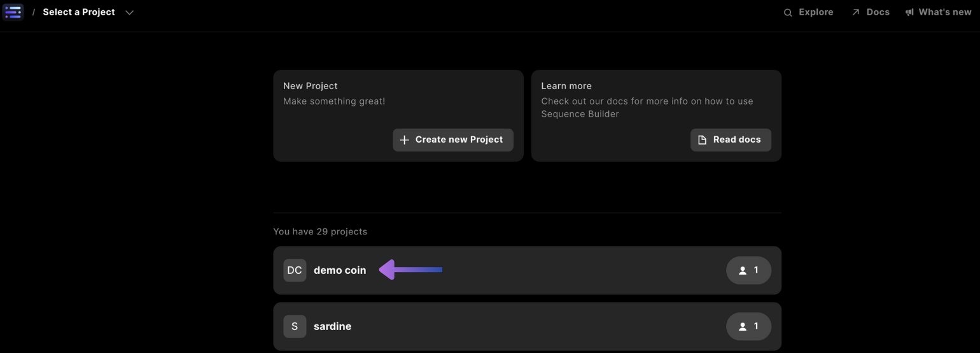Click the person icon in demo coin row
This screenshot has width=980, height=353.
742,270
